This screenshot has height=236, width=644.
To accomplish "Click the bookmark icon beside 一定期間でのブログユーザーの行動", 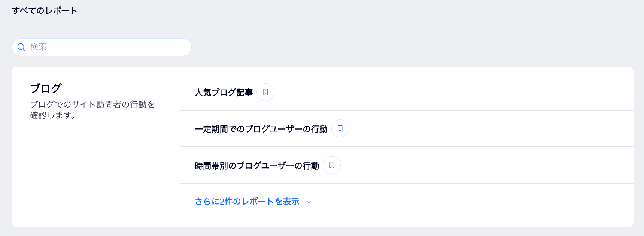I will (340, 128).
